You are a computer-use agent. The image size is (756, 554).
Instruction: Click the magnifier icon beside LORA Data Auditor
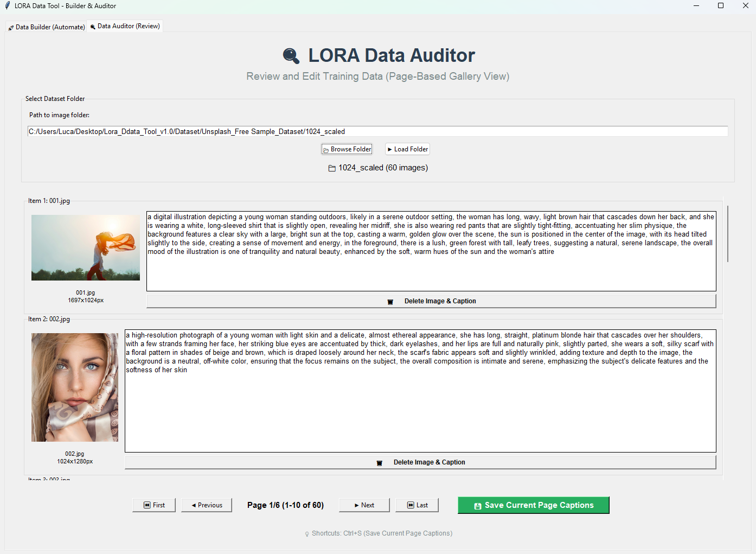291,56
